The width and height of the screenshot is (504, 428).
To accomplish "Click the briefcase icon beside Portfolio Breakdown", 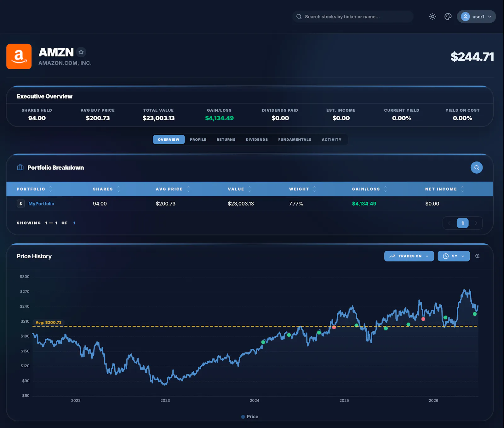I will coord(20,167).
